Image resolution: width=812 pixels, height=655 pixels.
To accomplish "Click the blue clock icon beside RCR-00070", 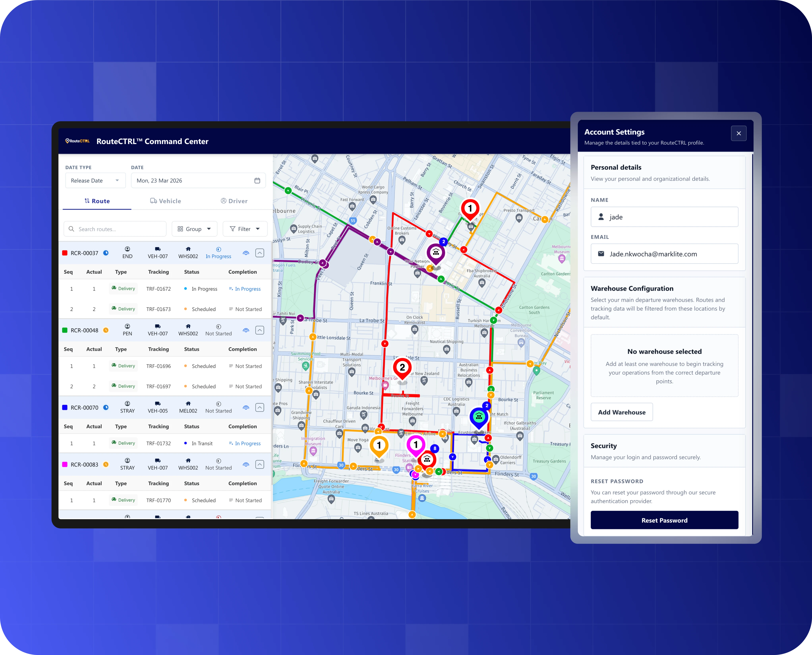I will pos(106,408).
